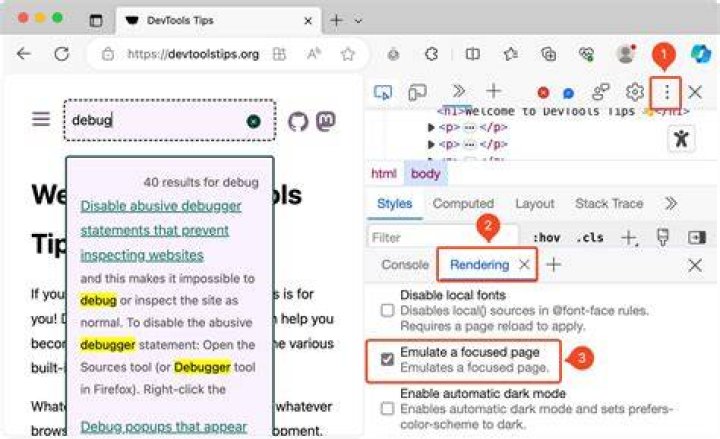Add a tool with the DevTools plus icon

click(494, 91)
